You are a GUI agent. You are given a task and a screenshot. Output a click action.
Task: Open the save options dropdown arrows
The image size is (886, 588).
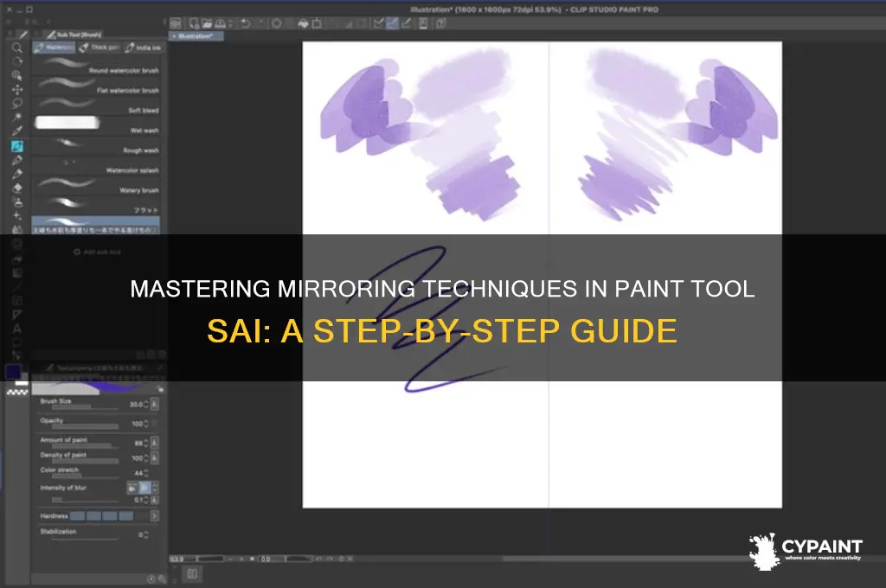(231, 23)
